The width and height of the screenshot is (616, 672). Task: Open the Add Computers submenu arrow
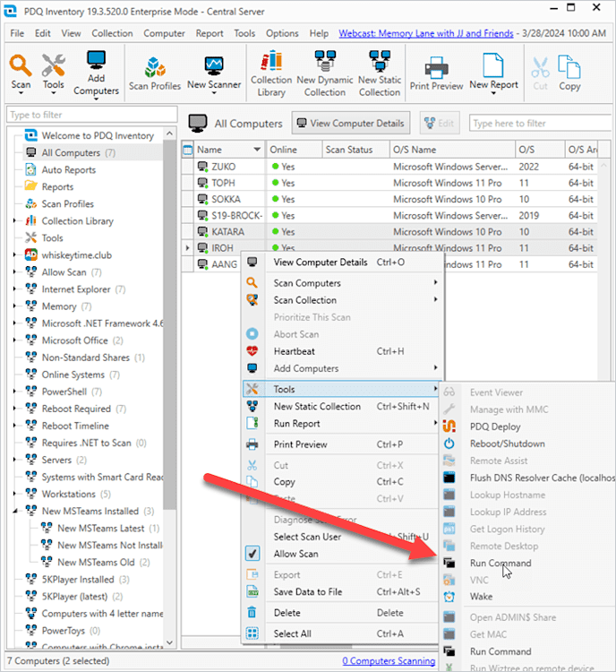[435, 367]
